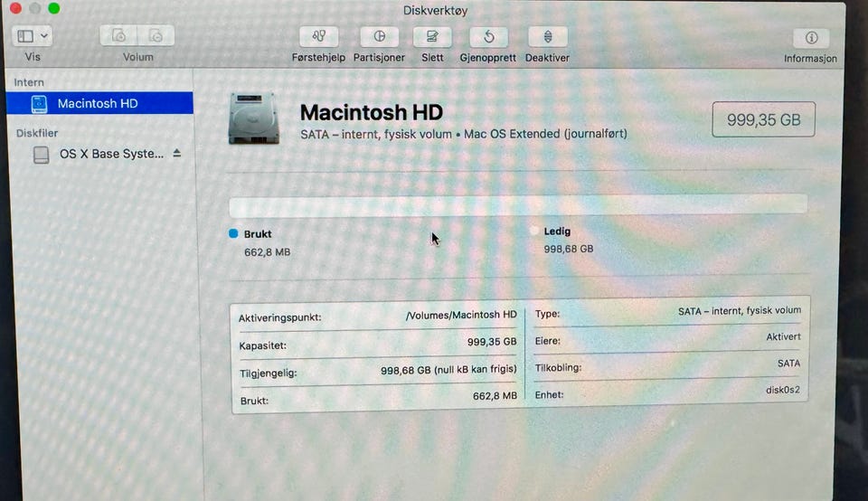Click the Aktiveringspunkt label
Screen dimensions: 868x501
tap(280, 317)
